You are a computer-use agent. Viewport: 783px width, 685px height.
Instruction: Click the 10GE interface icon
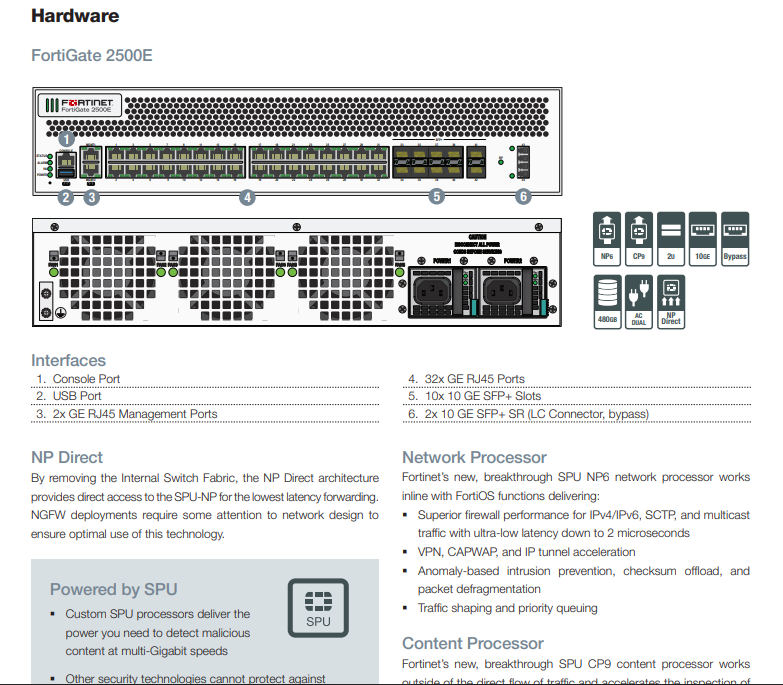703,239
